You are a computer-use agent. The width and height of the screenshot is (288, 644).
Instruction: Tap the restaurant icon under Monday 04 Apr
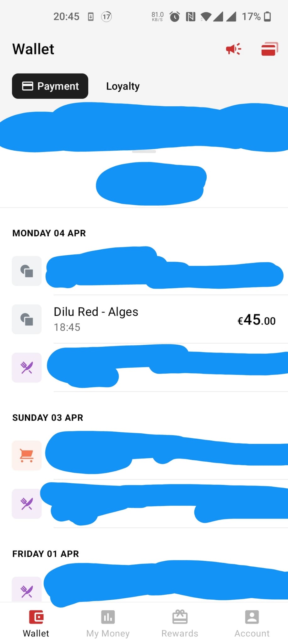click(27, 368)
